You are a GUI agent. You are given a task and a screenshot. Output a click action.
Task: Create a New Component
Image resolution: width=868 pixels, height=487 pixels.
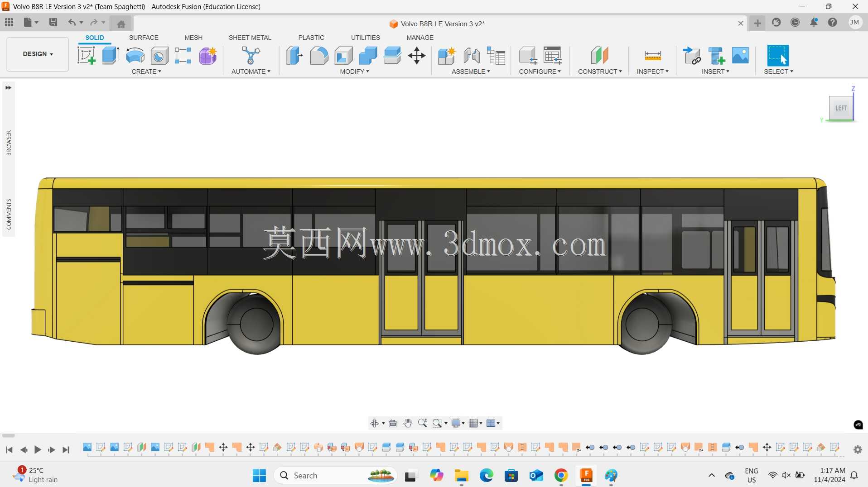[x=447, y=56]
